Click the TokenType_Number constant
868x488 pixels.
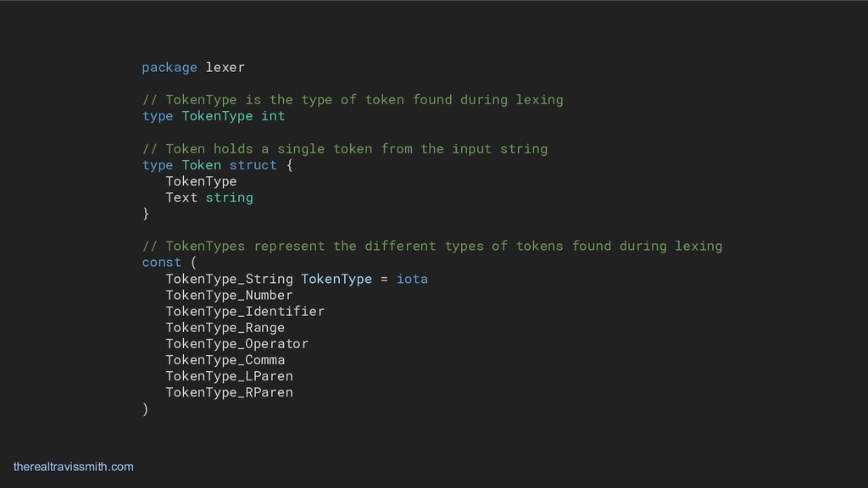tap(229, 295)
